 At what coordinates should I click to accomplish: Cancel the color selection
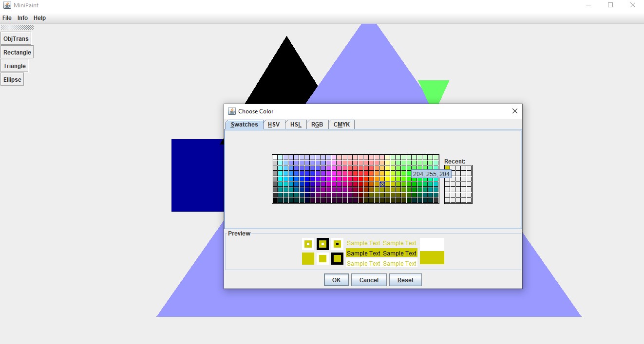point(369,280)
